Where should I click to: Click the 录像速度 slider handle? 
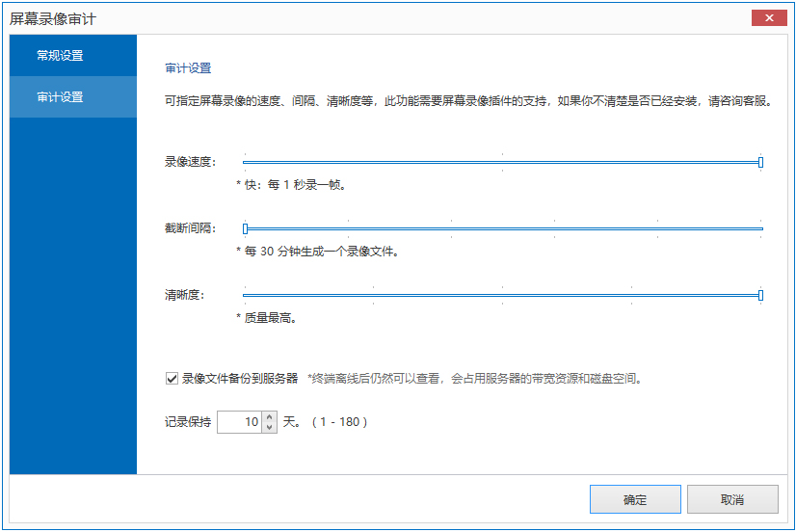coord(760,162)
